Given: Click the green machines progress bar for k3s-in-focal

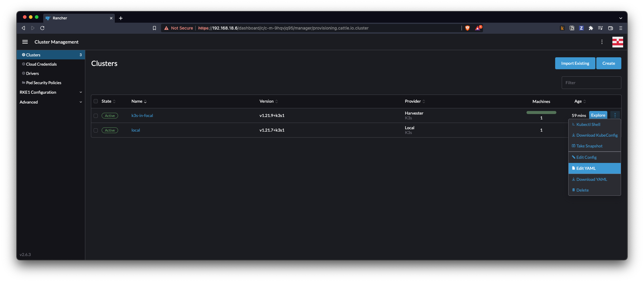Looking at the screenshot, I should tap(541, 113).
